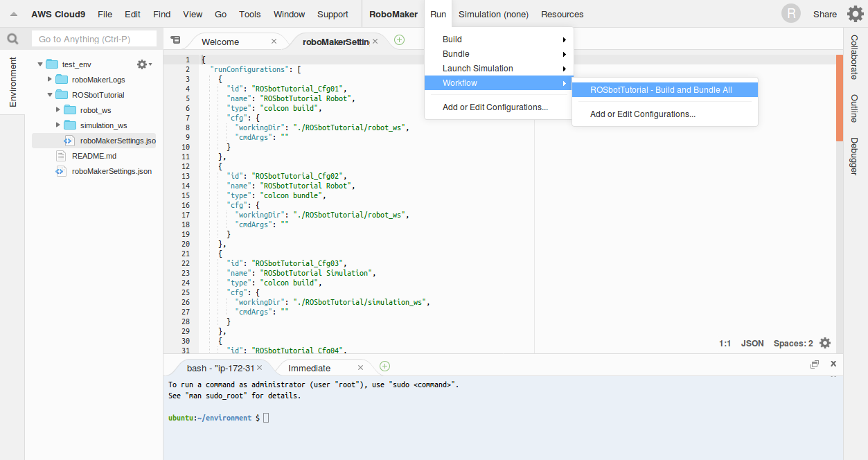Image resolution: width=868 pixels, height=460 pixels.
Task: Collapse the menu bar with the up arrow
Action: (x=13, y=14)
